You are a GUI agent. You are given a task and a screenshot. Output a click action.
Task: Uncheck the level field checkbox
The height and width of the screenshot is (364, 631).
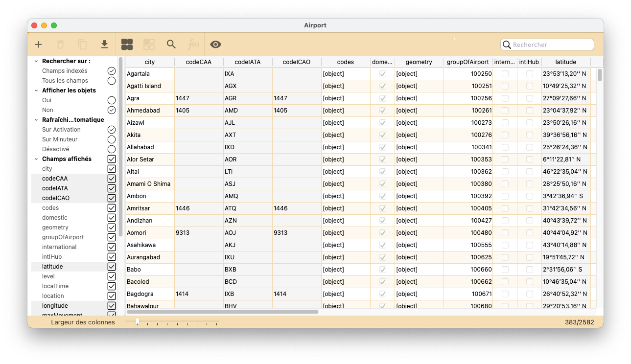(x=112, y=276)
